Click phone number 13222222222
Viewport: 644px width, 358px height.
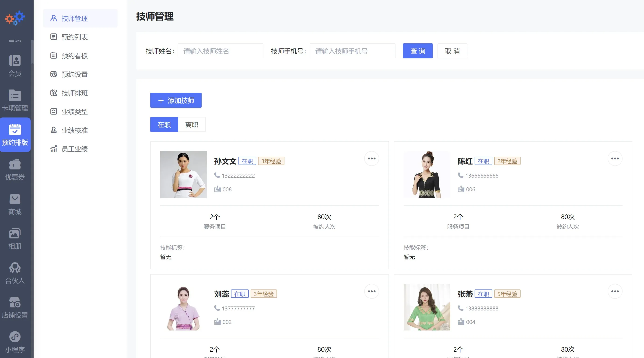[x=238, y=176]
